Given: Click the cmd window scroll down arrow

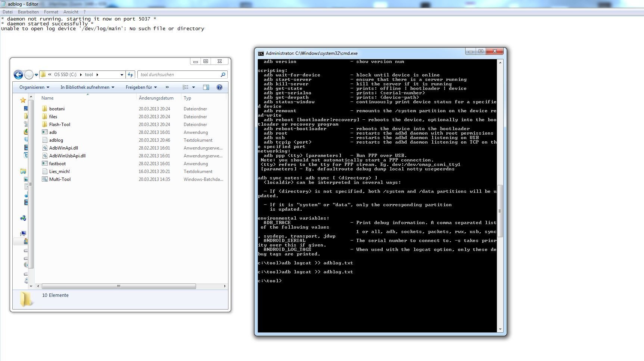Looking at the screenshot, I should tap(500, 329).
